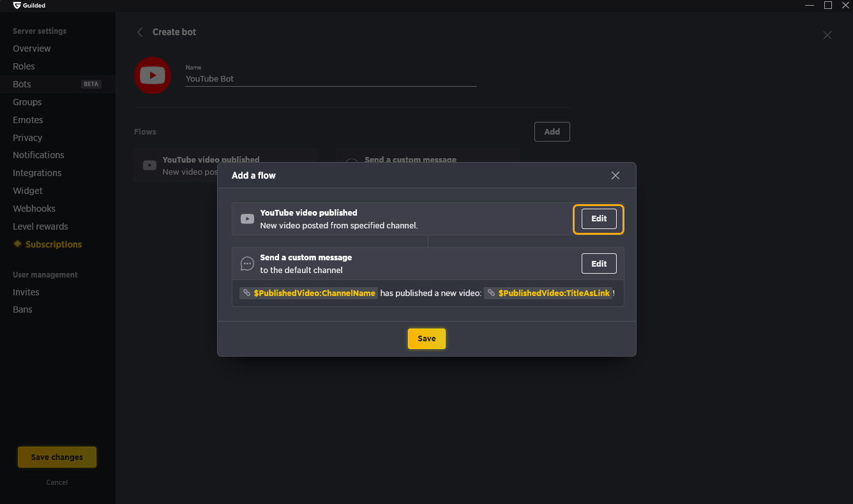853x504 pixels.
Task: Open the Roles settings page
Action: coord(24,66)
